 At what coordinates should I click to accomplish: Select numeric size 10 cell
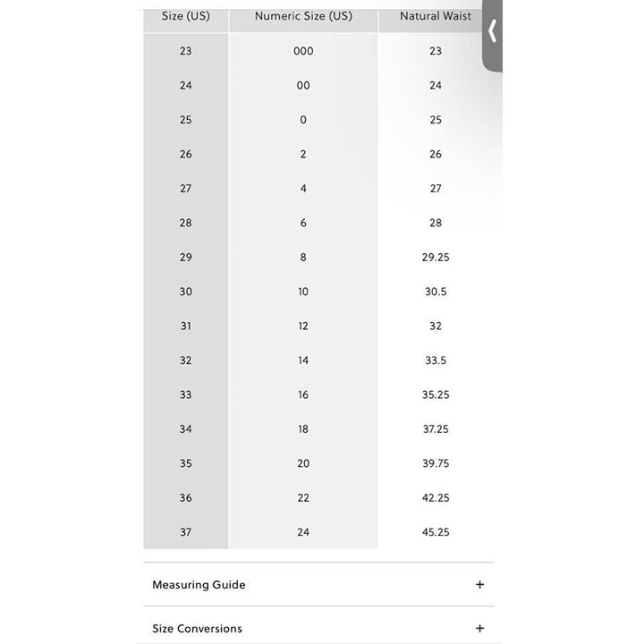(x=303, y=292)
